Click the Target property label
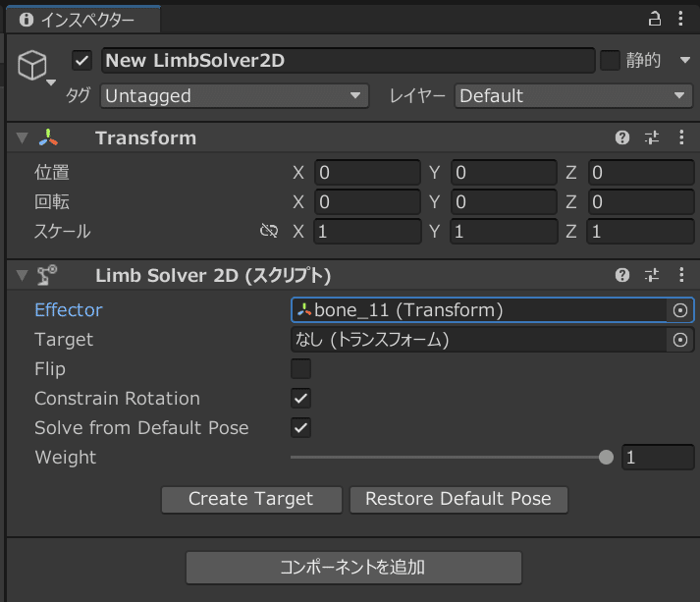Image resolution: width=700 pixels, height=602 pixels. tap(64, 340)
